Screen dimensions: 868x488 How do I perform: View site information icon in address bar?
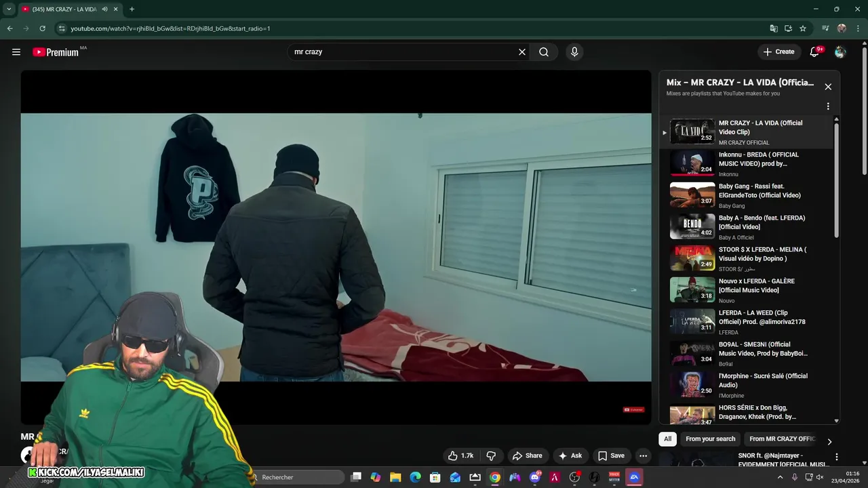point(62,28)
